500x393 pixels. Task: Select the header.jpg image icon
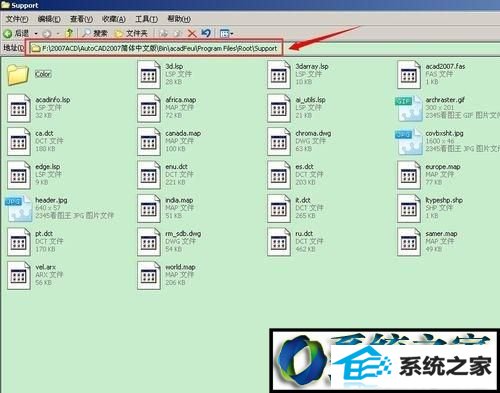tap(19, 208)
